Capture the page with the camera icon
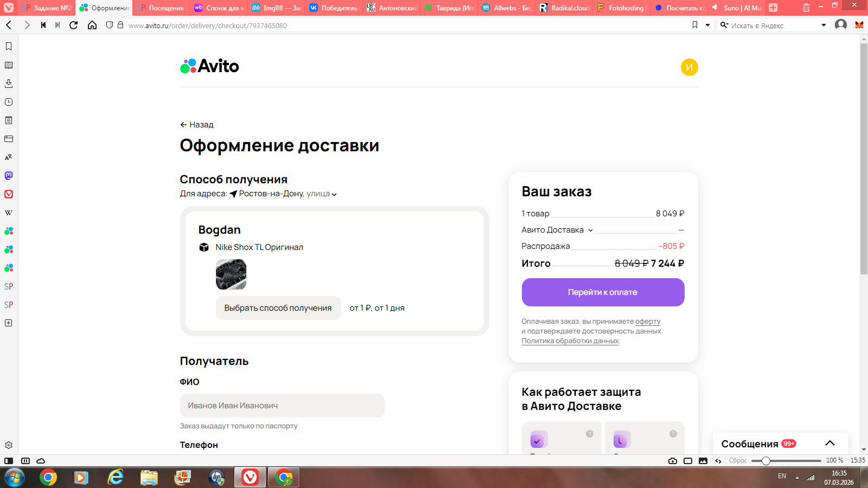Image resolution: width=868 pixels, height=488 pixels. tap(673, 461)
